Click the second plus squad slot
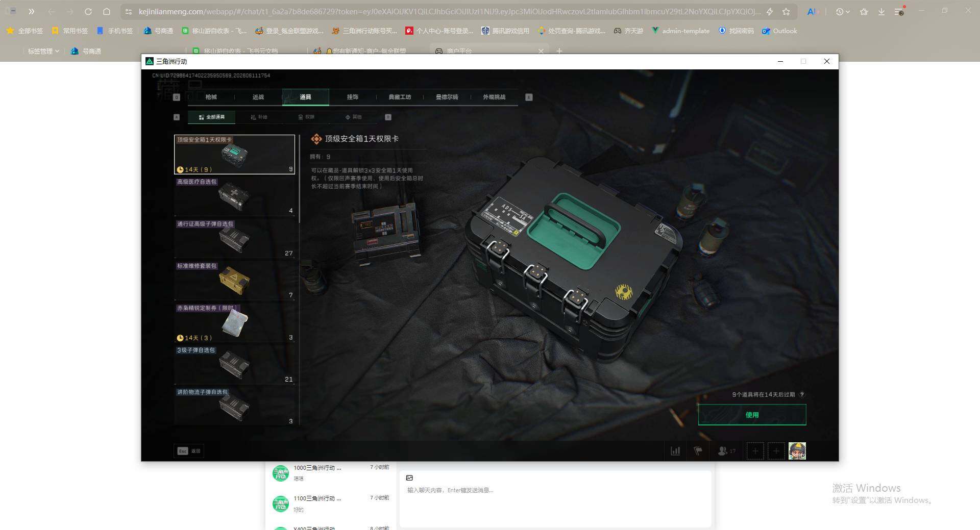 (776, 451)
